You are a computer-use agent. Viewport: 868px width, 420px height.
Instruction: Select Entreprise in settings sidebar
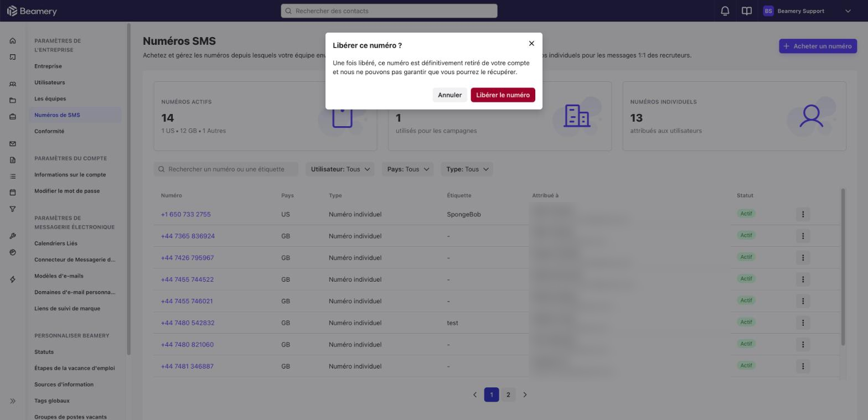pyautogui.click(x=48, y=66)
